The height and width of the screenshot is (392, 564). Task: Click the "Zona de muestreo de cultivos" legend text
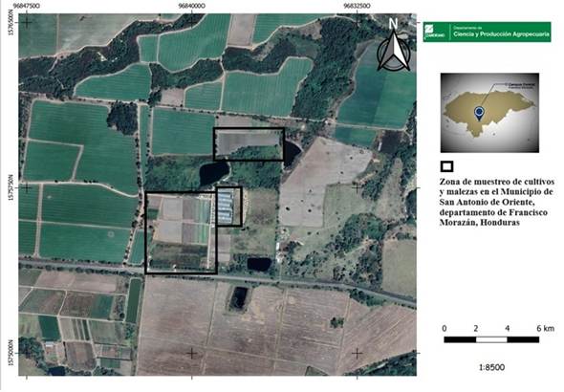497,181
